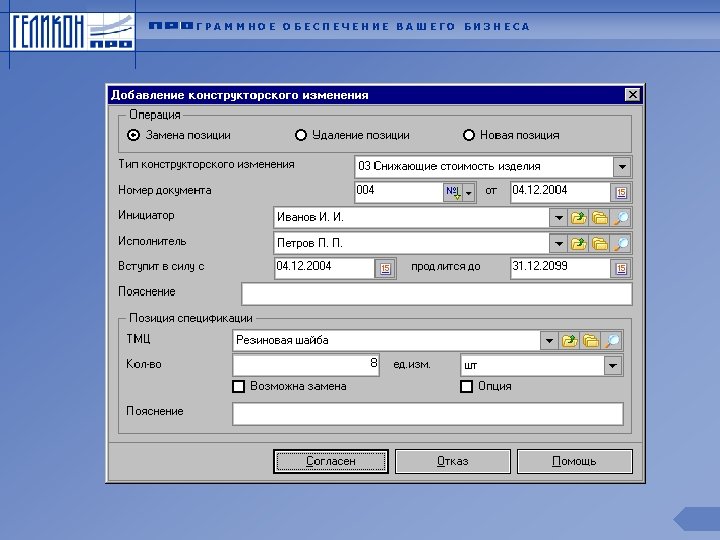Open calendar icon beside end date 31.12.2099

pyautogui.click(x=621, y=268)
